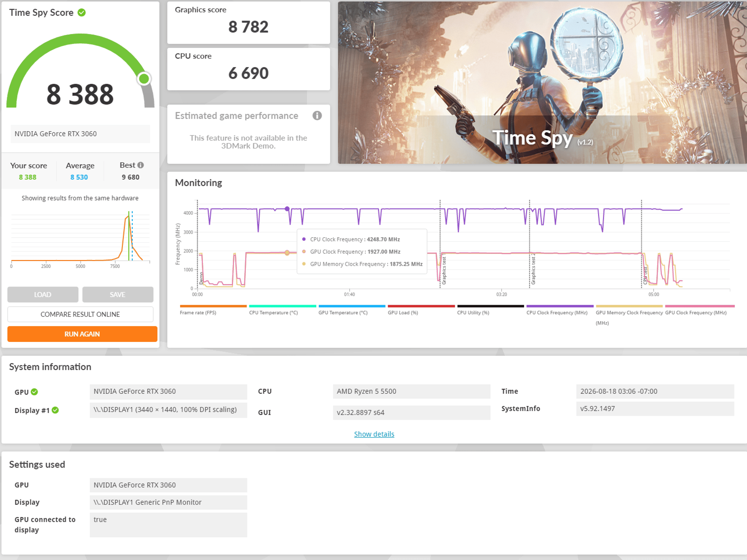747x560 pixels.
Task: Click the LOAD button
Action: point(43,295)
